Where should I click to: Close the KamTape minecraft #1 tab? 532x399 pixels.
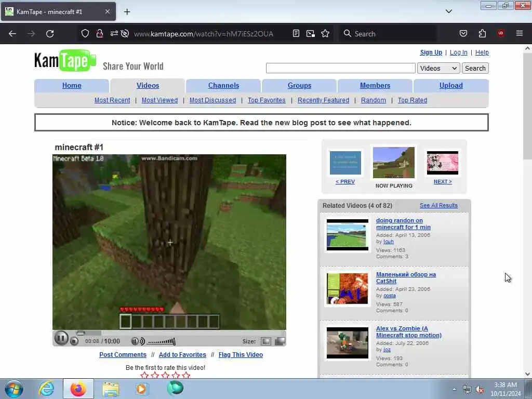[107, 11]
